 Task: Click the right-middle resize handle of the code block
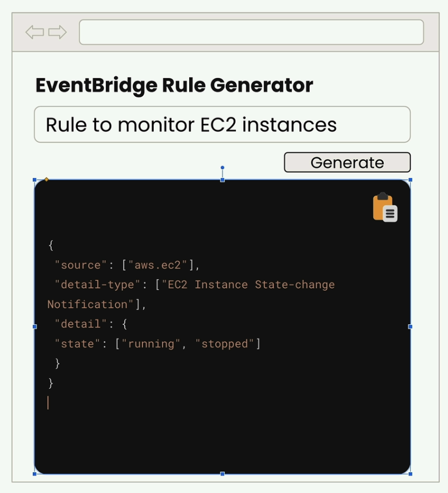tap(410, 327)
